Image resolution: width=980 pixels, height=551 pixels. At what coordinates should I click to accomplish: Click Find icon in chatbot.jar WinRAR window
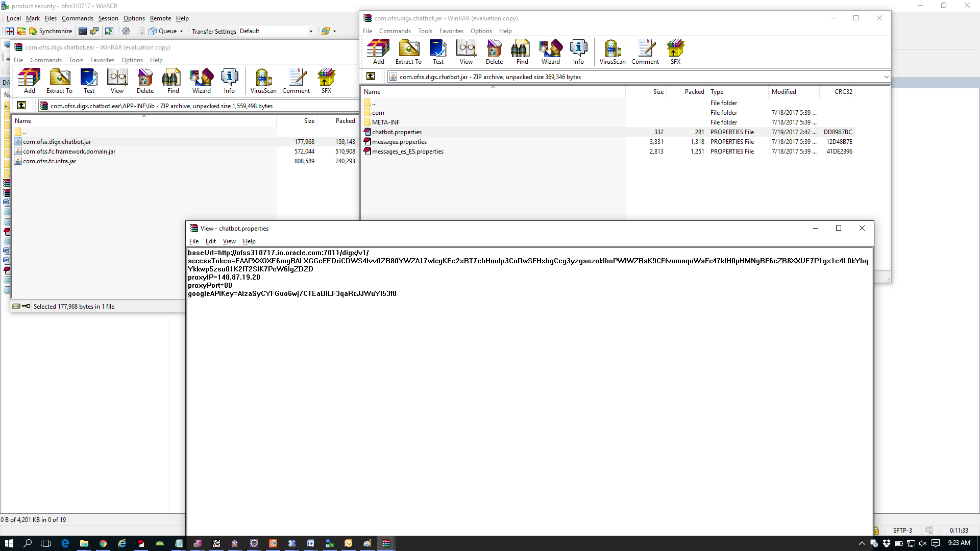click(x=522, y=52)
